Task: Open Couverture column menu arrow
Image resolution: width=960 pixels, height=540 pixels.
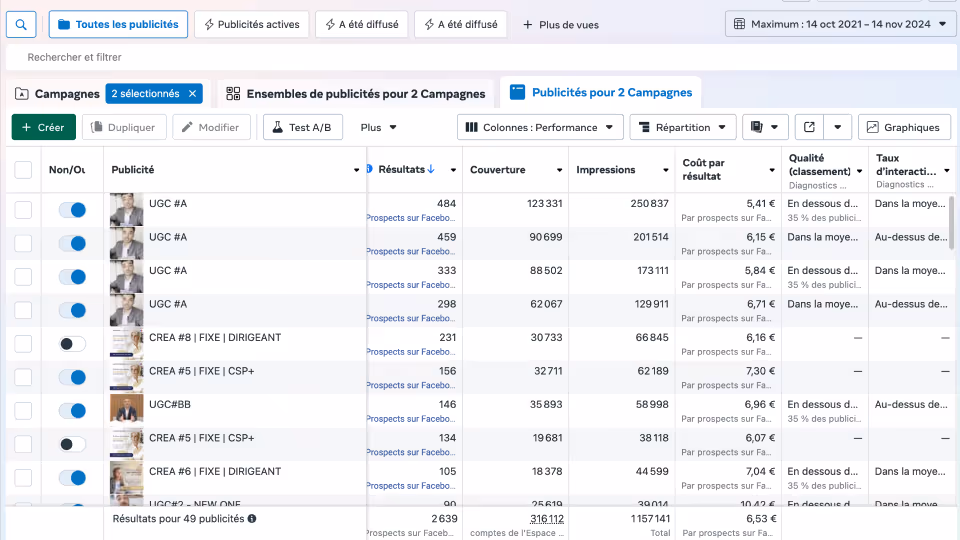Action: point(560,170)
